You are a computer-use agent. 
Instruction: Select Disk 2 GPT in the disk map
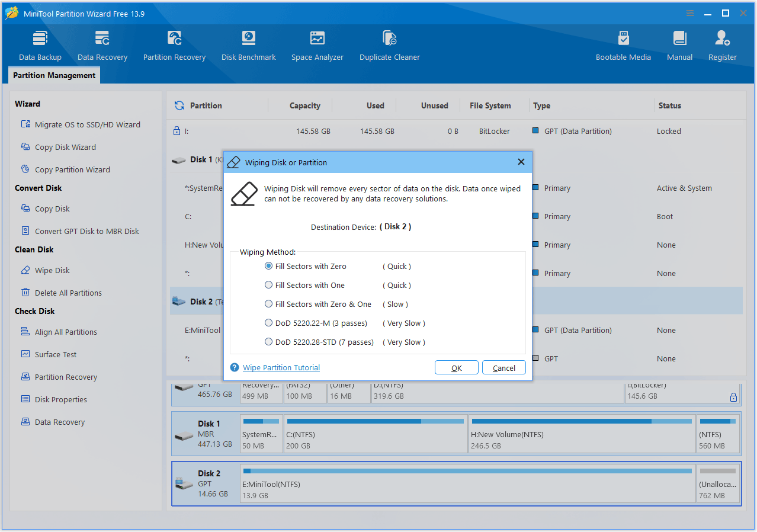[206, 483]
